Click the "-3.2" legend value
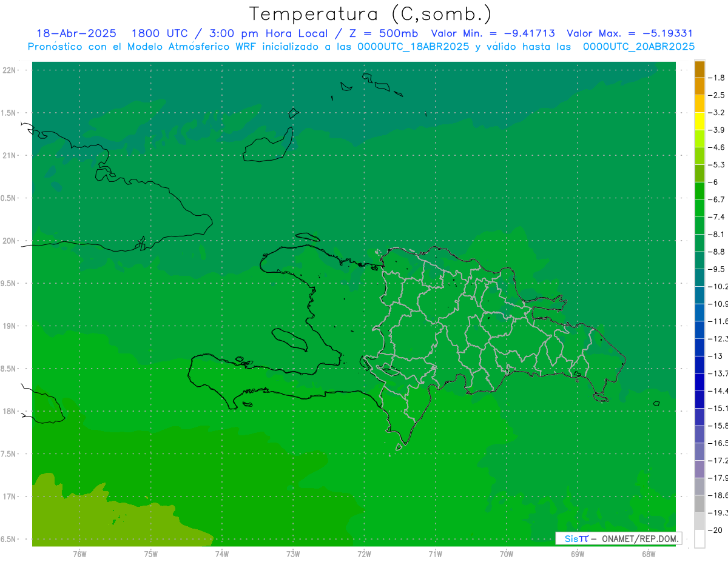Screen dimensions: 728x562 click(716, 112)
